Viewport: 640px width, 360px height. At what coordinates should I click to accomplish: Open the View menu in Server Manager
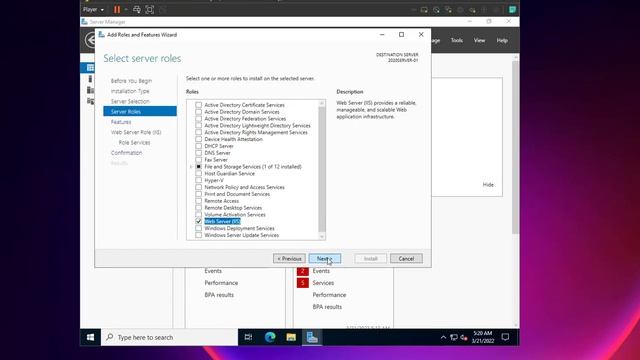(x=479, y=40)
